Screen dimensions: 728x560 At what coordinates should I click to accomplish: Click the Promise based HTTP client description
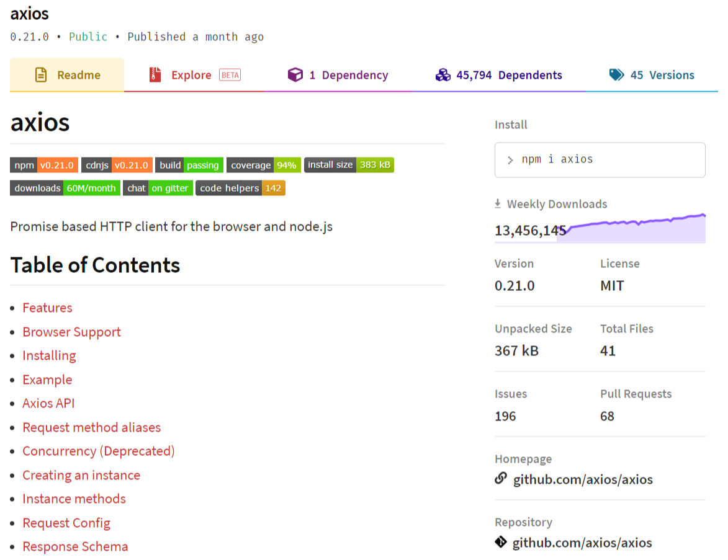171,226
